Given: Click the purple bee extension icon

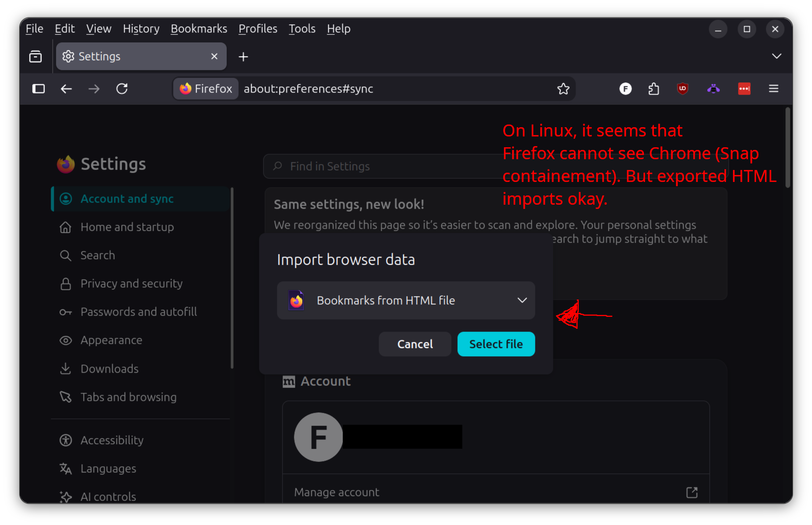Looking at the screenshot, I should (x=713, y=89).
